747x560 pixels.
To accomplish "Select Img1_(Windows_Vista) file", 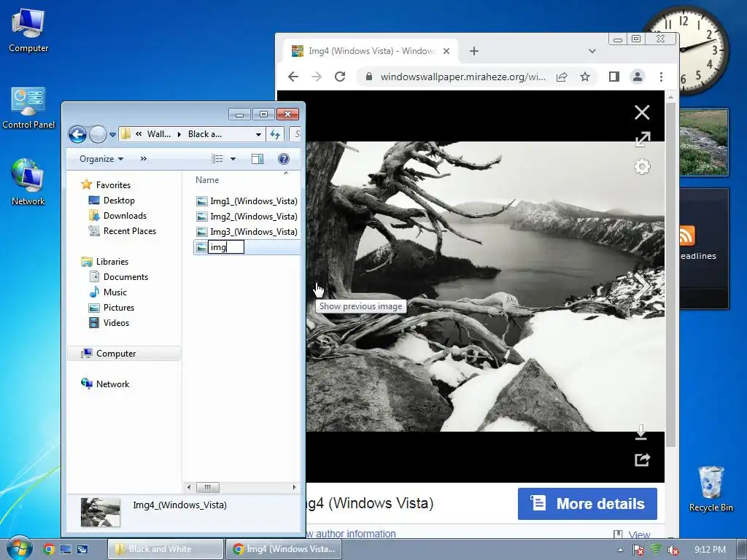I will pos(247,201).
